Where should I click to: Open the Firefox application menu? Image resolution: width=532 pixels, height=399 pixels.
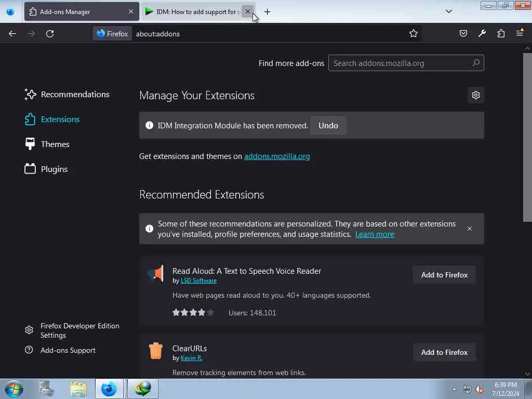coord(520,33)
